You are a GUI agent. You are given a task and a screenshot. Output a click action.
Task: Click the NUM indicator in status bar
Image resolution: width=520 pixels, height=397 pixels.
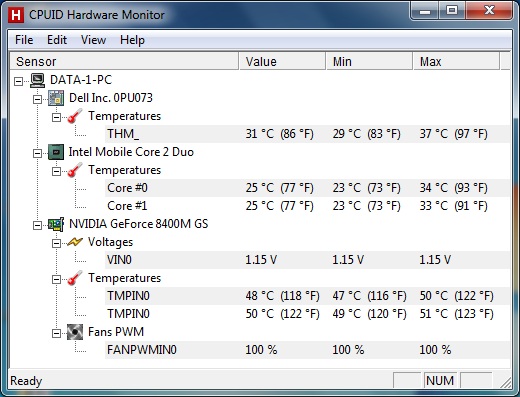click(440, 381)
